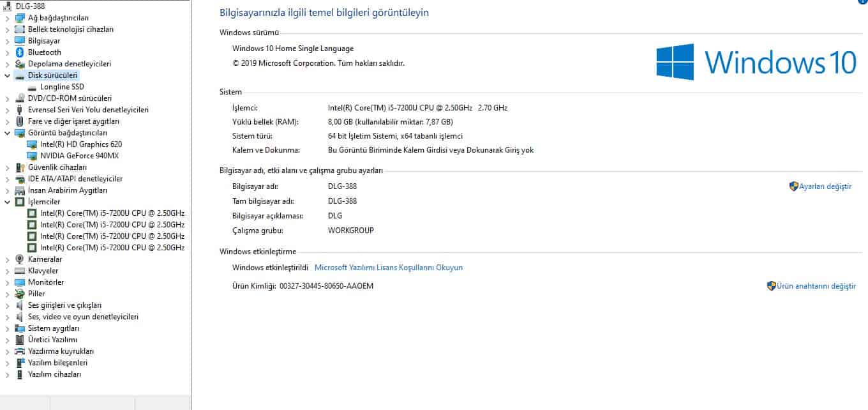Click the İşlemci value in the Sistem section
Screen dimensions: 868x410
point(418,108)
